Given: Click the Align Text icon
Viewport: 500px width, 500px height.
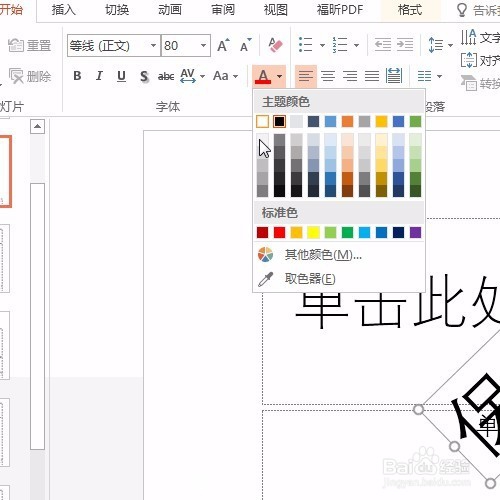Looking at the screenshot, I should point(469,60).
